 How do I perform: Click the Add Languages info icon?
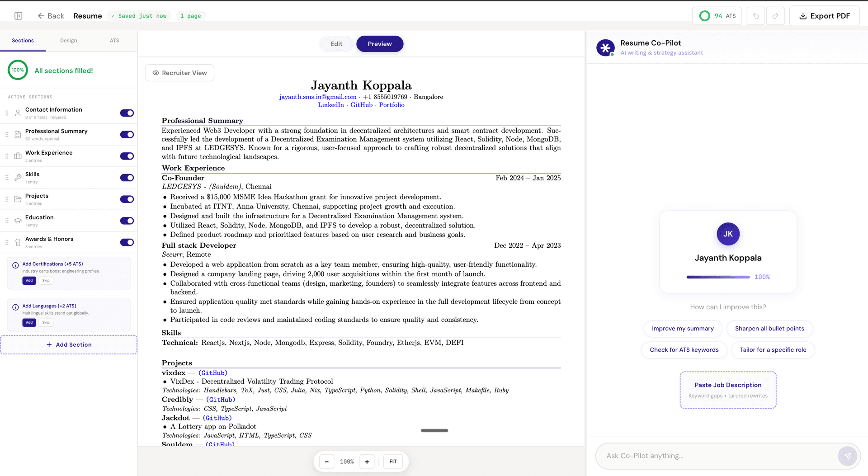point(15,307)
